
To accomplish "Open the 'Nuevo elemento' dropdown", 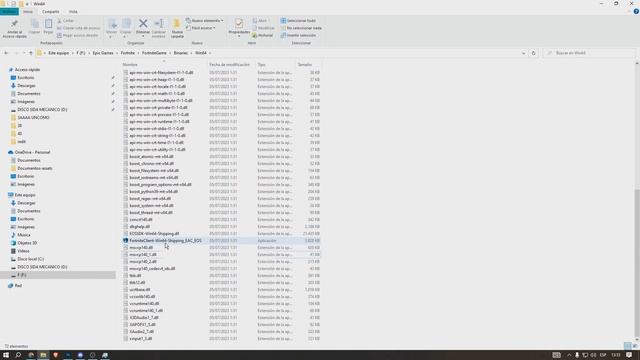I will click(x=204, y=20).
